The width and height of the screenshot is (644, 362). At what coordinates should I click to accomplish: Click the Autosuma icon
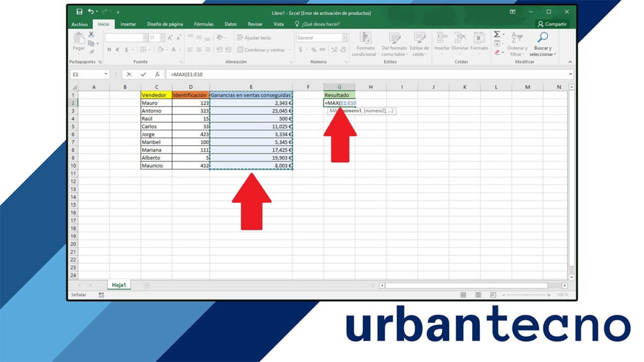[x=497, y=34]
